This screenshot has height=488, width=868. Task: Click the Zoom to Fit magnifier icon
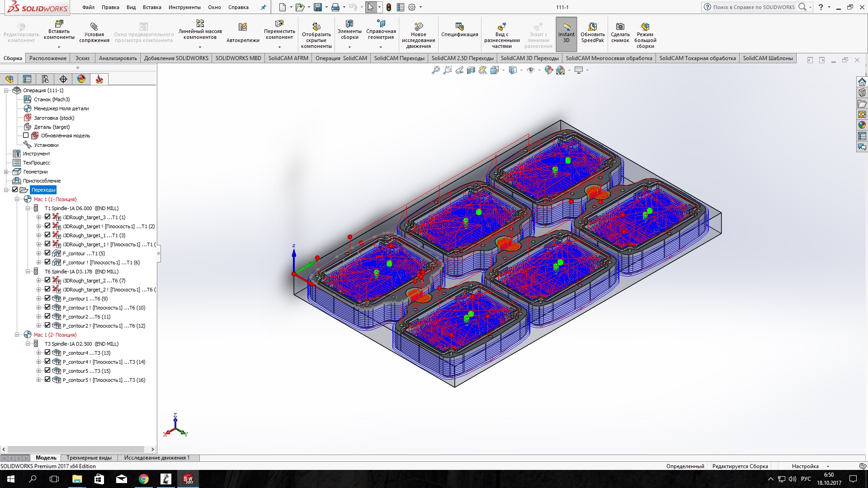[x=436, y=70]
